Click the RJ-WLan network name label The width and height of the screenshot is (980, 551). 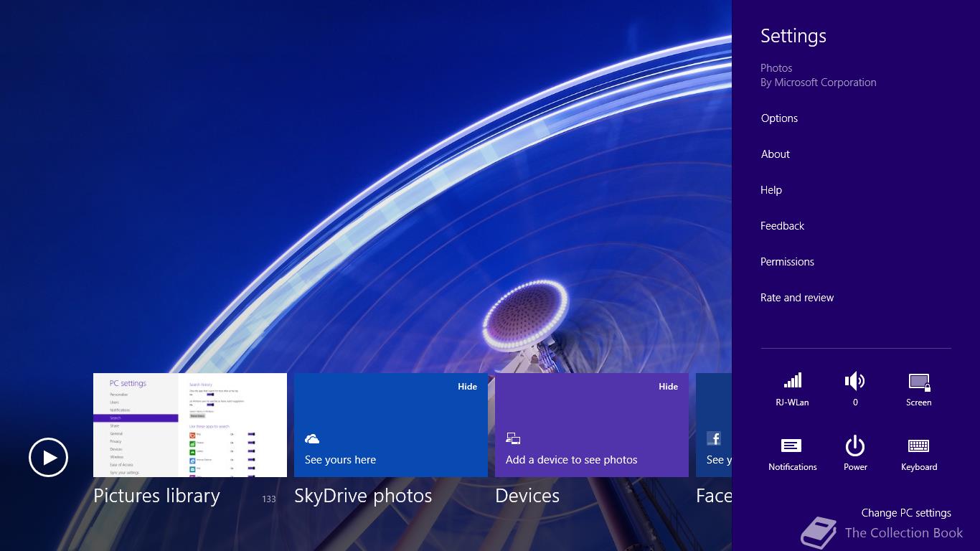[x=792, y=402]
